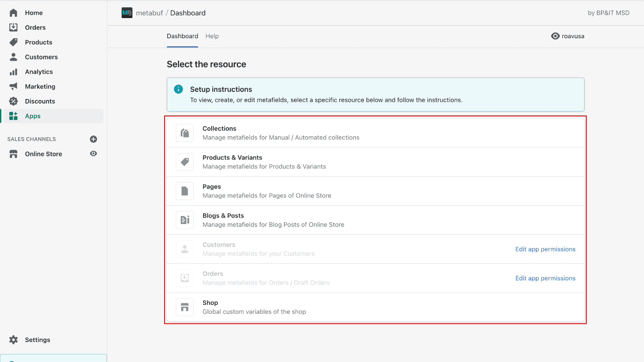
Task: Add a sales channel with the plus button
Action: pyautogui.click(x=93, y=139)
